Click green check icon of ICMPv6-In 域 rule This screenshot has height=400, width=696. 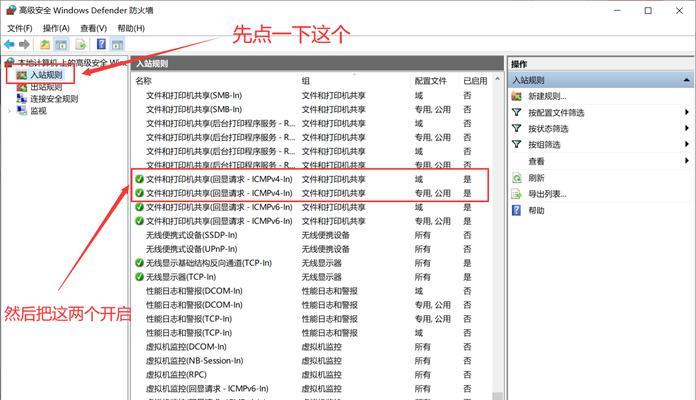click(x=139, y=207)
